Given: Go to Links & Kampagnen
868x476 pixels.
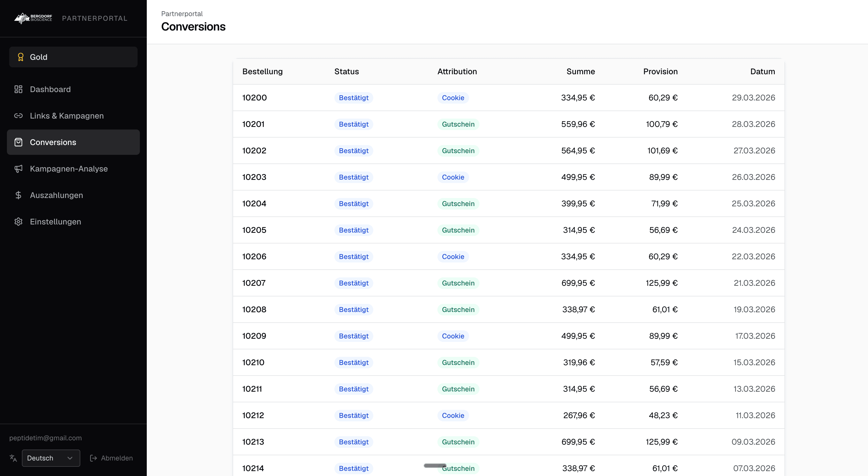Looking at the screenshot, I should coord(73,116).
